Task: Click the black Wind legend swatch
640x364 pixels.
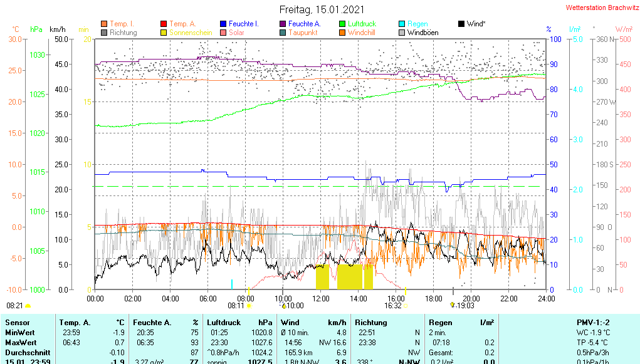Action: tap(461, 24)
